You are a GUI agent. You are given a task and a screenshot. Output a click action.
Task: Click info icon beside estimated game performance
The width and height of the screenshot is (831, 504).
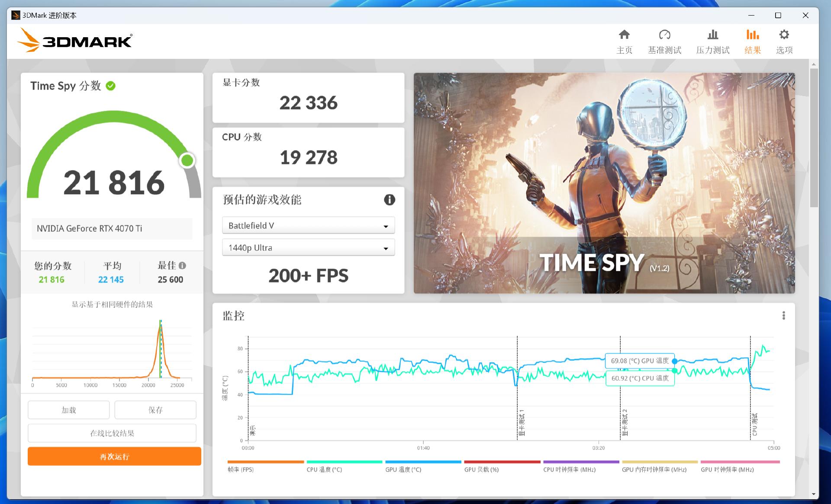[x=389, y=200]
